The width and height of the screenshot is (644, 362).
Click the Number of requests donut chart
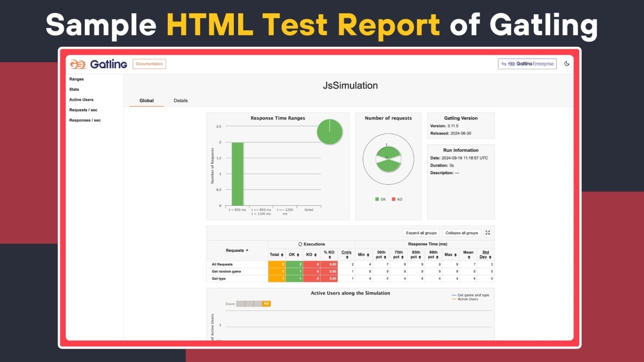click(x=389, y=159)
